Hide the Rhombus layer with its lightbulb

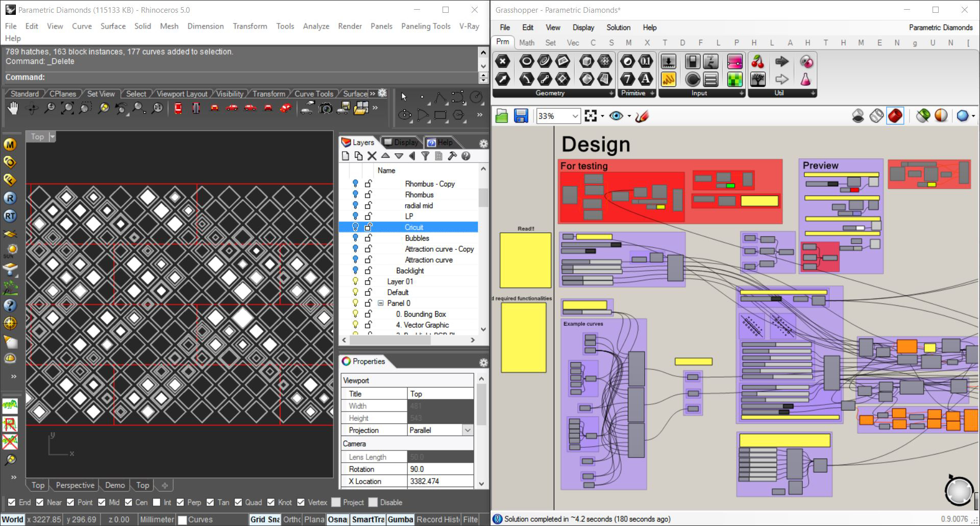(355, 195)
